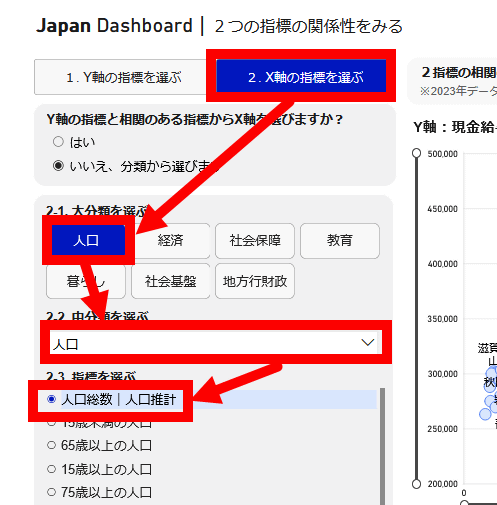Switch to the Y軸の指標を選ぶ tab
Viewport: 497px width, 505px height.
[124, 77]
